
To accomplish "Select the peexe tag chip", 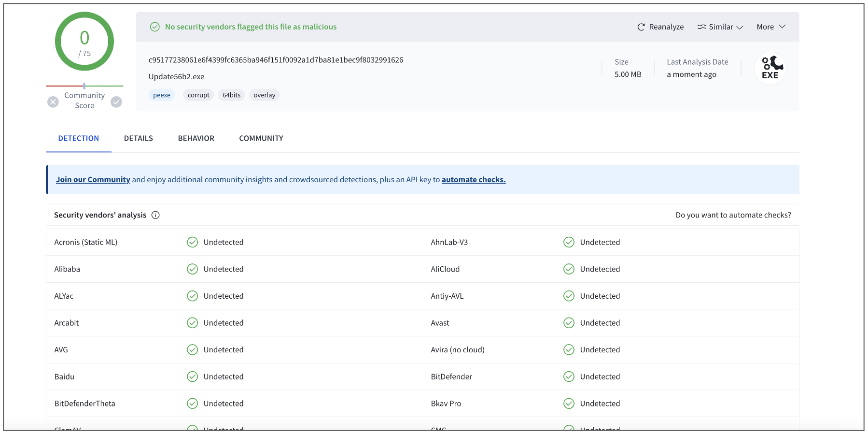I will 162,95.
